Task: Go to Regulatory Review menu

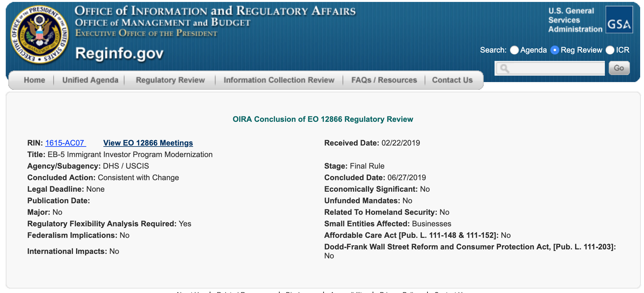Action: pos(170,80)
